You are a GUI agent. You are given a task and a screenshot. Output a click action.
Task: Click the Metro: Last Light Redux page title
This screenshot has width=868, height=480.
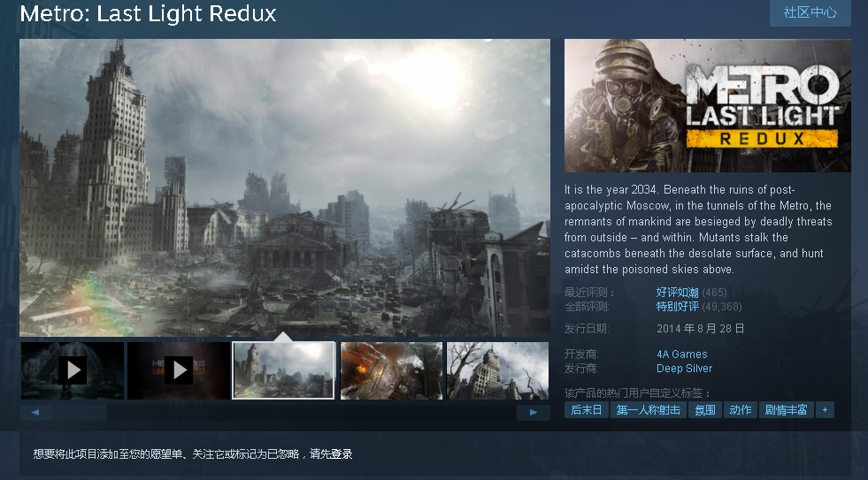tap(148, 14)
